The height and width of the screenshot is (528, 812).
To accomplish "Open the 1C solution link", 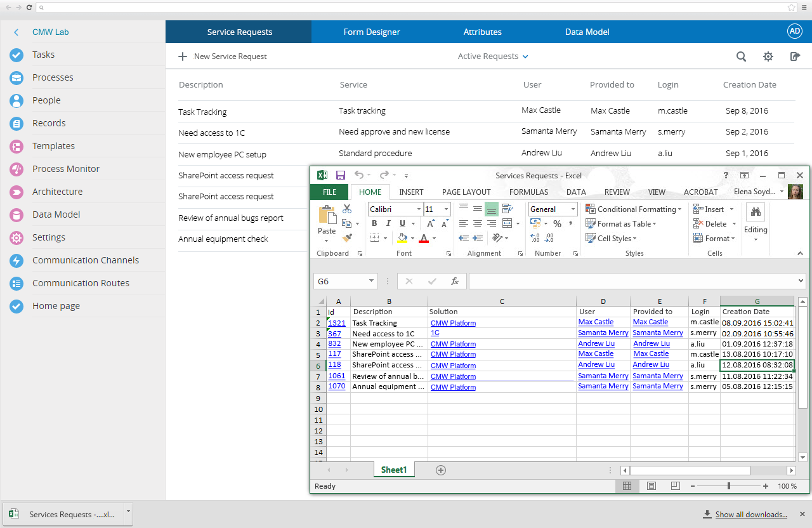I will [435, 333].
